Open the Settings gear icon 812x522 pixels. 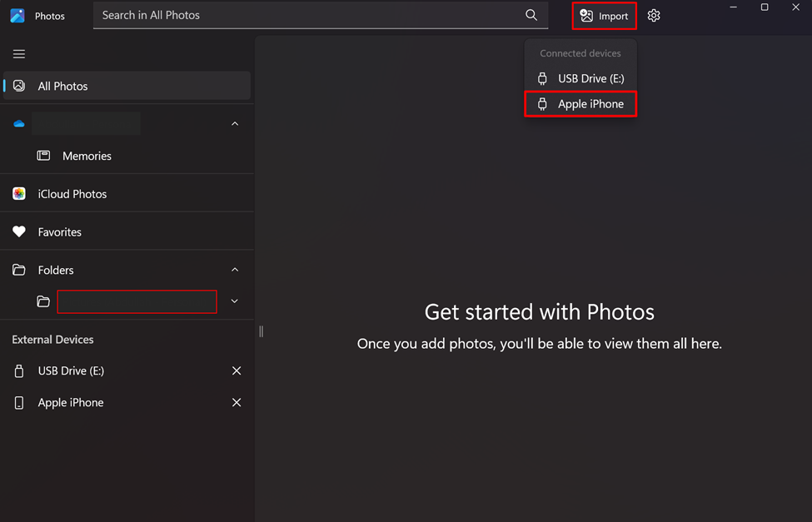pyautogui.click(x=654, y=16)
